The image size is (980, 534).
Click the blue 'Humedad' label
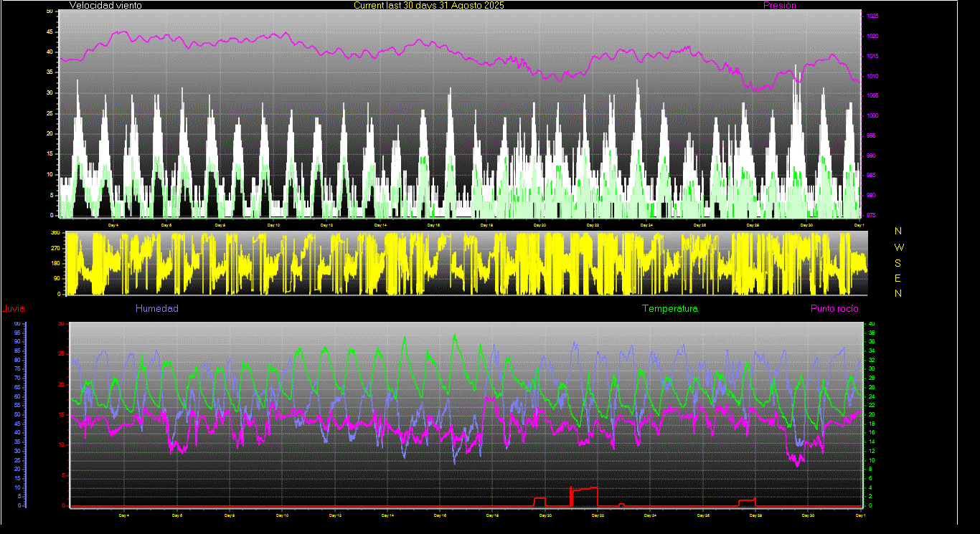tap(156, 309)
